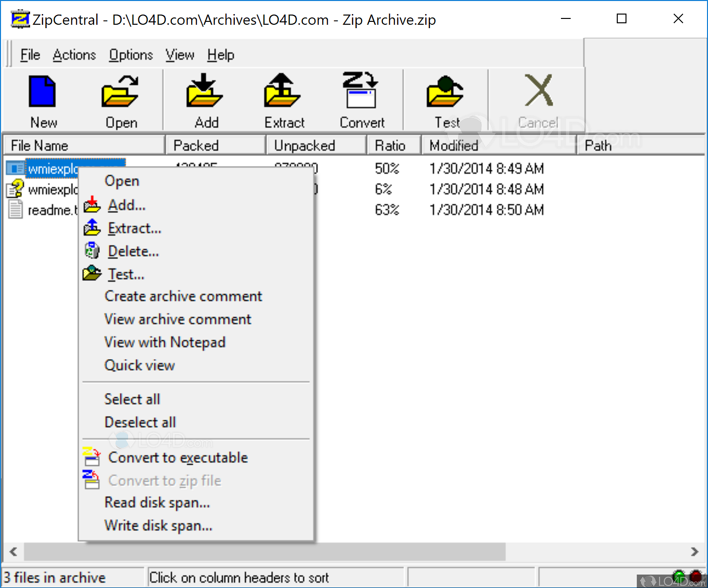Click the New archive toolbar icon

point(43,91)
